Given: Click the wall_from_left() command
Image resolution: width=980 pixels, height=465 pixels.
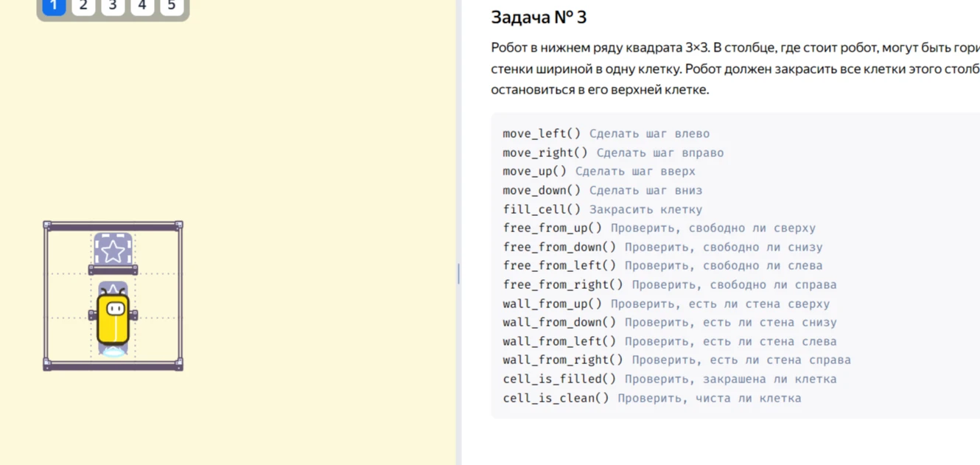Looking at the screenshot, I should click(x=559, y=341).
